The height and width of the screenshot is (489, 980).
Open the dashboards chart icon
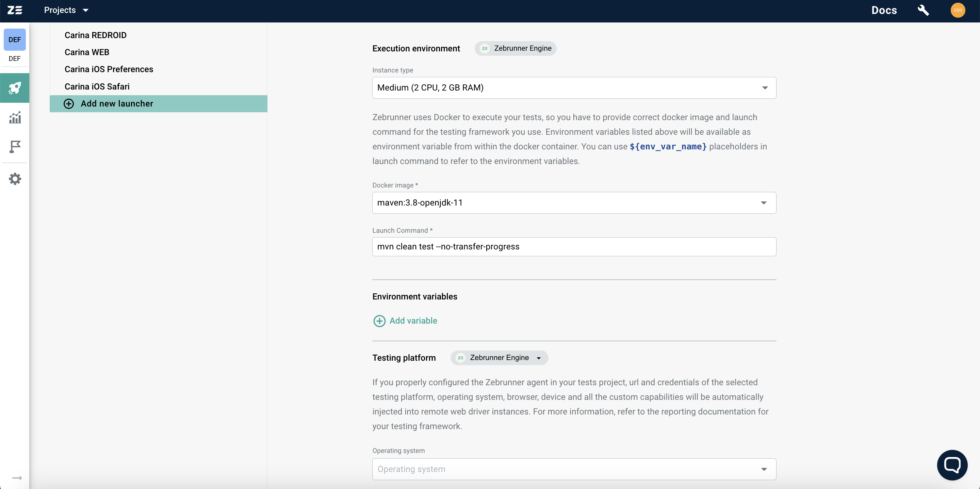pyautogui.click(x=15, y=118)
